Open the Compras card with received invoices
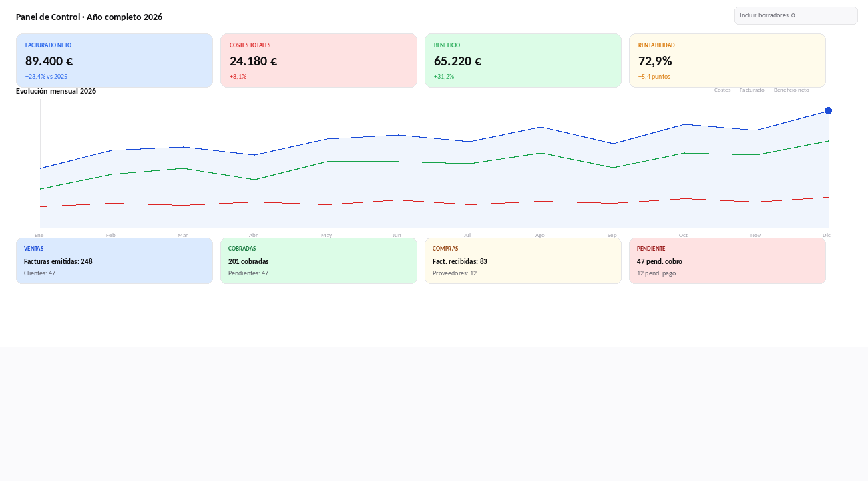This screenshot has width=868, height=481. [x=523, y=261]
